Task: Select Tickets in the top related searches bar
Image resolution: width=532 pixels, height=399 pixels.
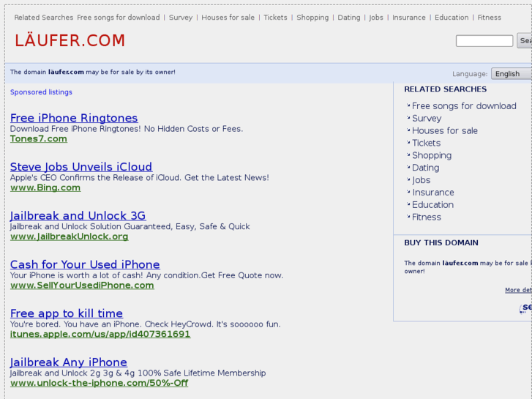Action: (275, 18)
